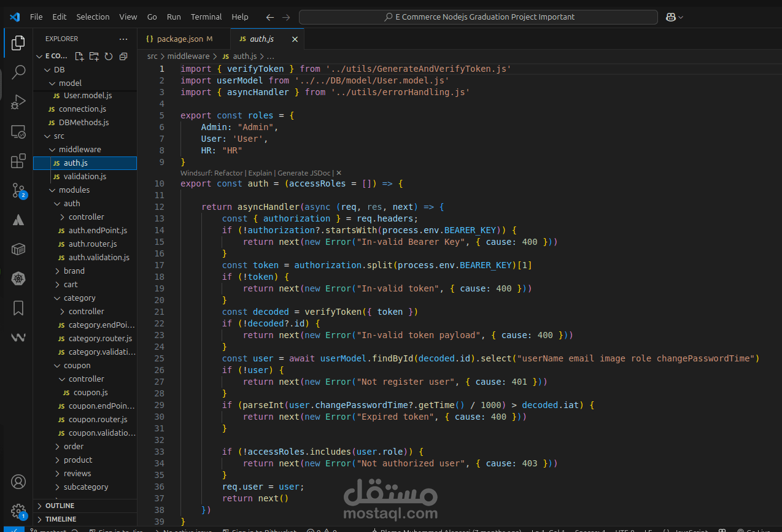Expand the brand folder
The width and height of the screenshot is (782, 532).
[x=85, y=271]
